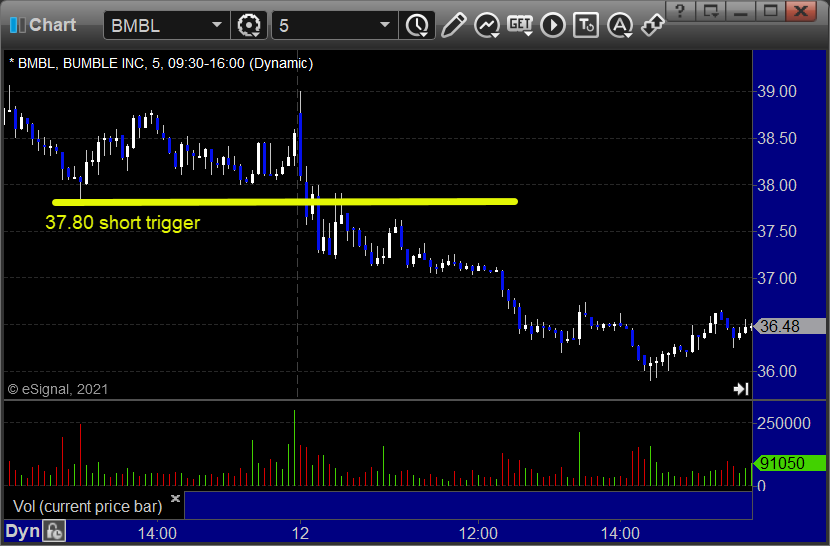This screenshot has width=830, height=546.
Task: Click the current price 36.48 label
Action: pos(791,326)
